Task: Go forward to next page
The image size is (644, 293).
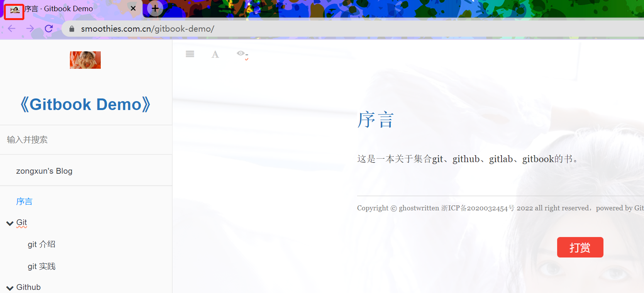Action: [x=30, y=29]
